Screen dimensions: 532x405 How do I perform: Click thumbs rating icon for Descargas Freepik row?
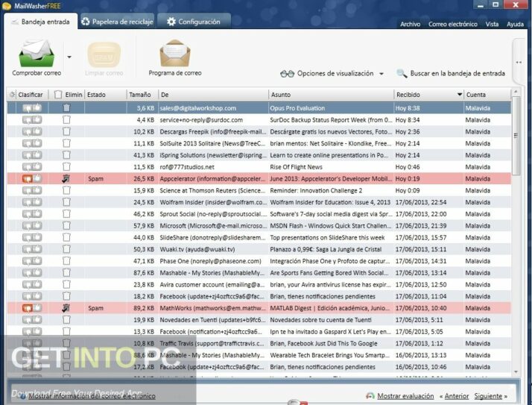coord(32,131)
